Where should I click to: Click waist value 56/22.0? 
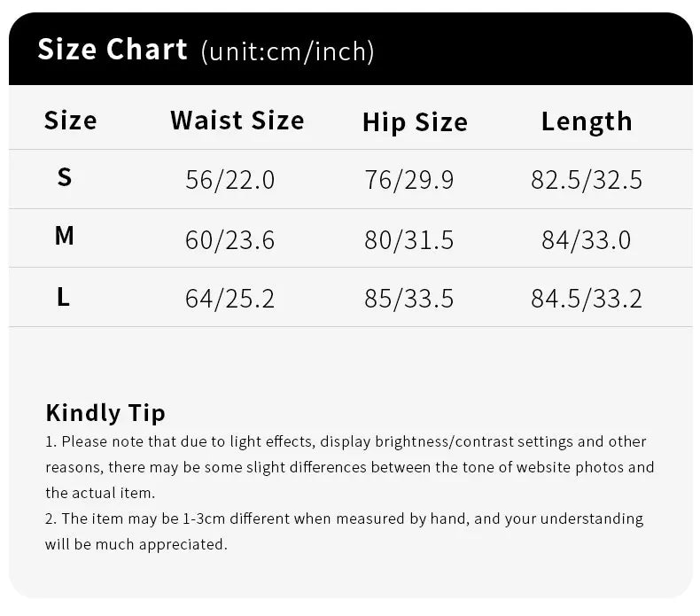(229, 180)
